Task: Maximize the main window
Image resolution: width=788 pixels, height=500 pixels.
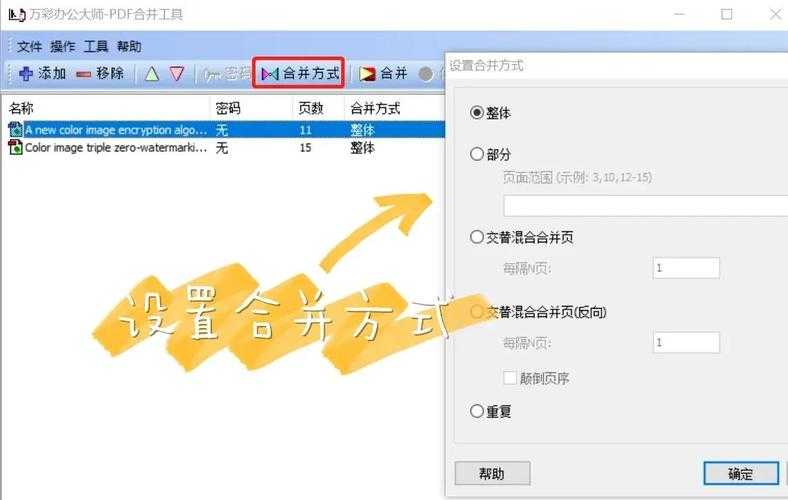Action: pos(726,14)
